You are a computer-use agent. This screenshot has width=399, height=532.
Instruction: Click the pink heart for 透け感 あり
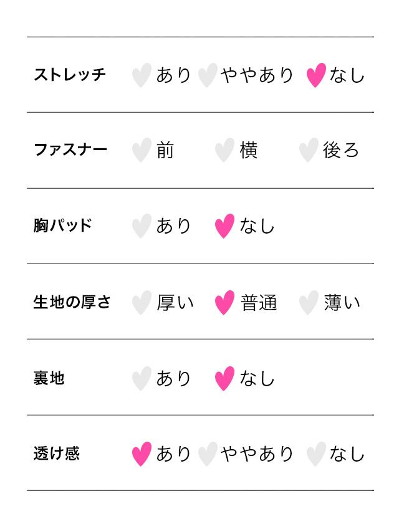click(x=142, y=454)
